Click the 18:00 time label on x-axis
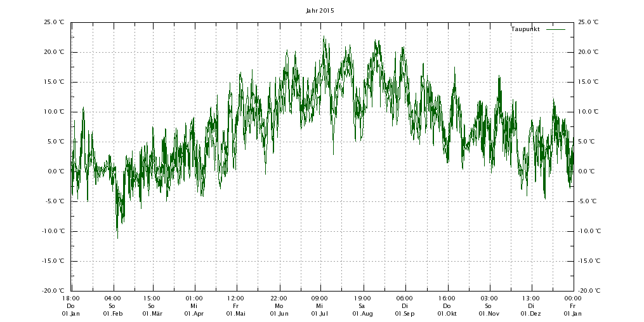 [x=70, y=298]
